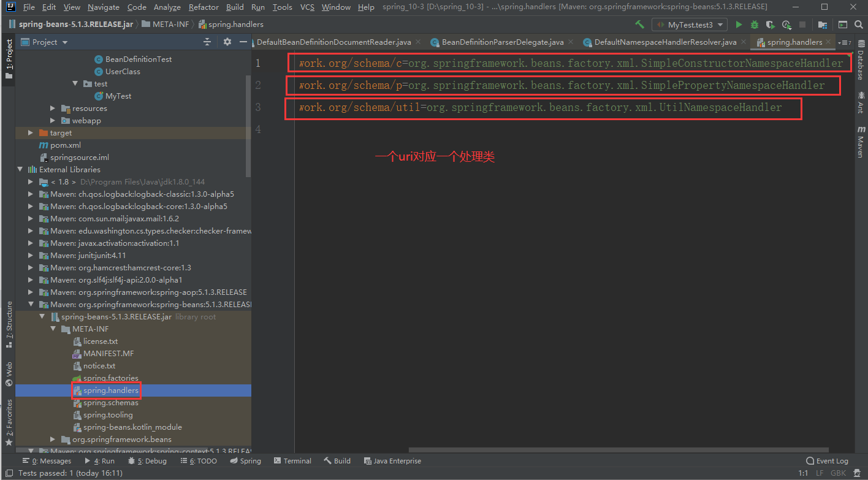Select MyTest class in the project tree

[118, 96]
